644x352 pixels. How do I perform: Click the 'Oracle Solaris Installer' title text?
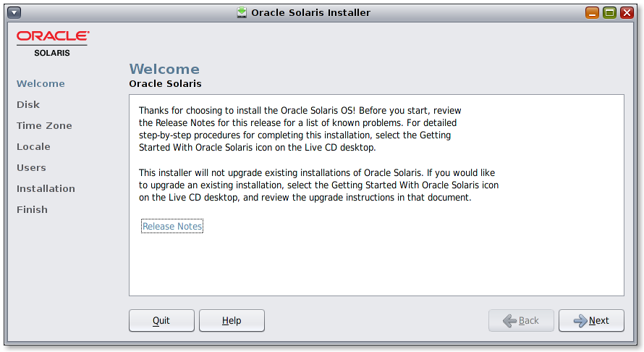(311, 13)
